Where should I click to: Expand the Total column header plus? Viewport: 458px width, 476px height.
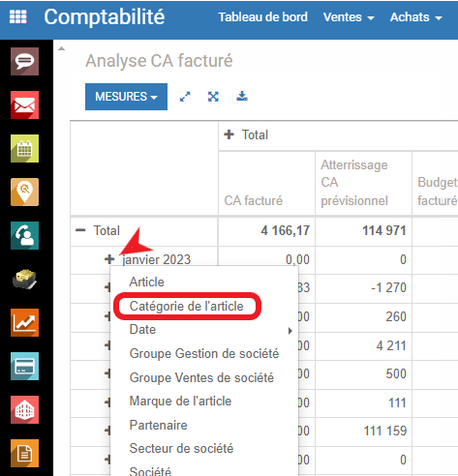point(229,134)
